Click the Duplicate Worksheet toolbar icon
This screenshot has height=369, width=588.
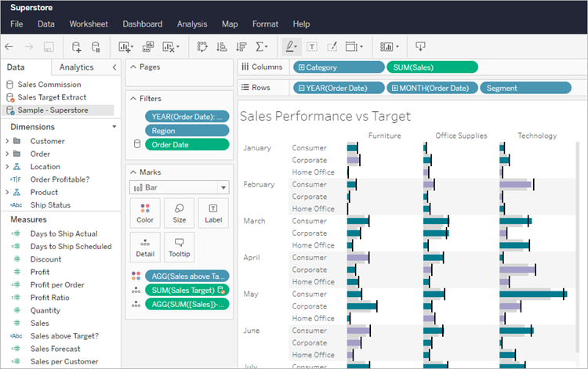tap(148, 47)
